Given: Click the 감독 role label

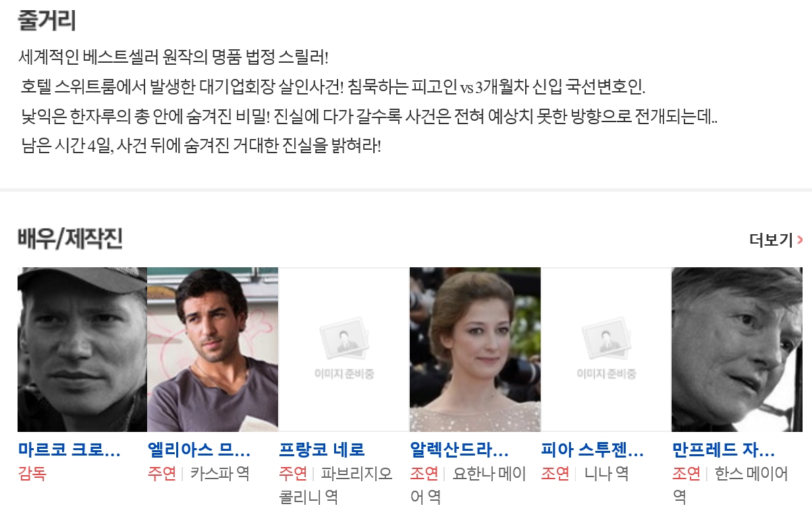Looking at the screenshot, I should tap(32, 474).
